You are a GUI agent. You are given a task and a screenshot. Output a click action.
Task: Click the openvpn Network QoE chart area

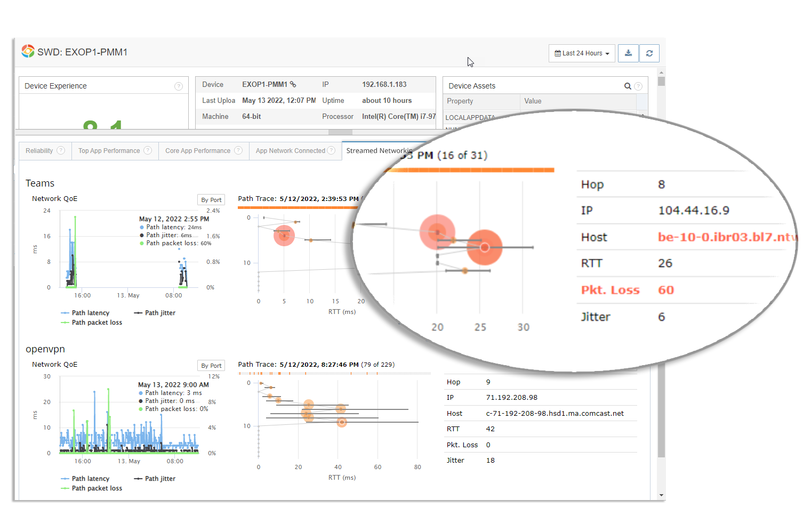coord(130,415)
